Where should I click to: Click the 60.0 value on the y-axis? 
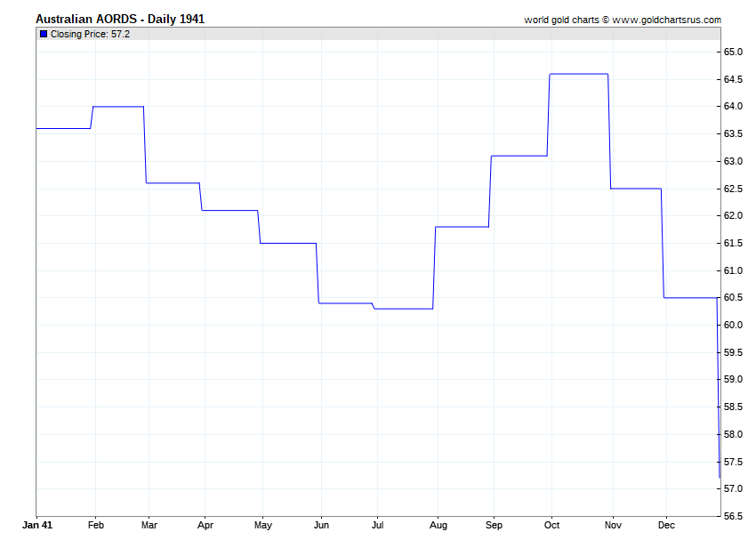733,326
